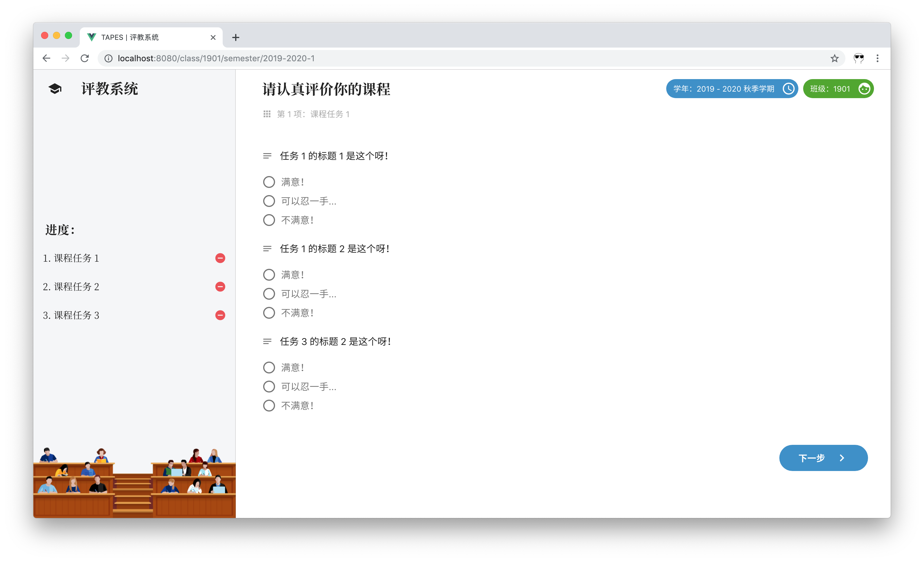Select 可以忍一手 for 任务 1 的标题 2

pyautogui.click(x=269, y=294)
